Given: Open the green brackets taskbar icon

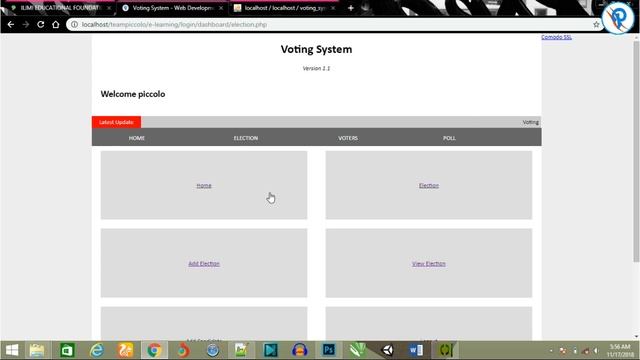Looking at the screenshot, I should tap(445, 350).
